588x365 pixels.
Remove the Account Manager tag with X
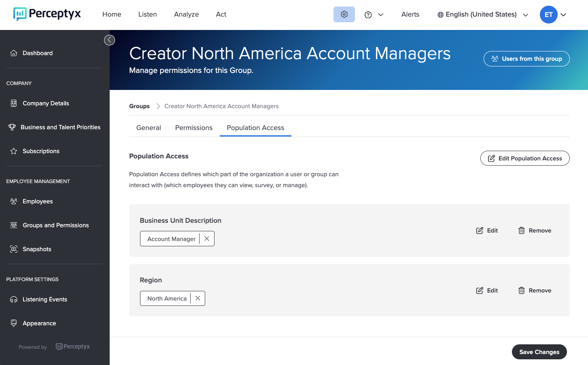point(207,239)
